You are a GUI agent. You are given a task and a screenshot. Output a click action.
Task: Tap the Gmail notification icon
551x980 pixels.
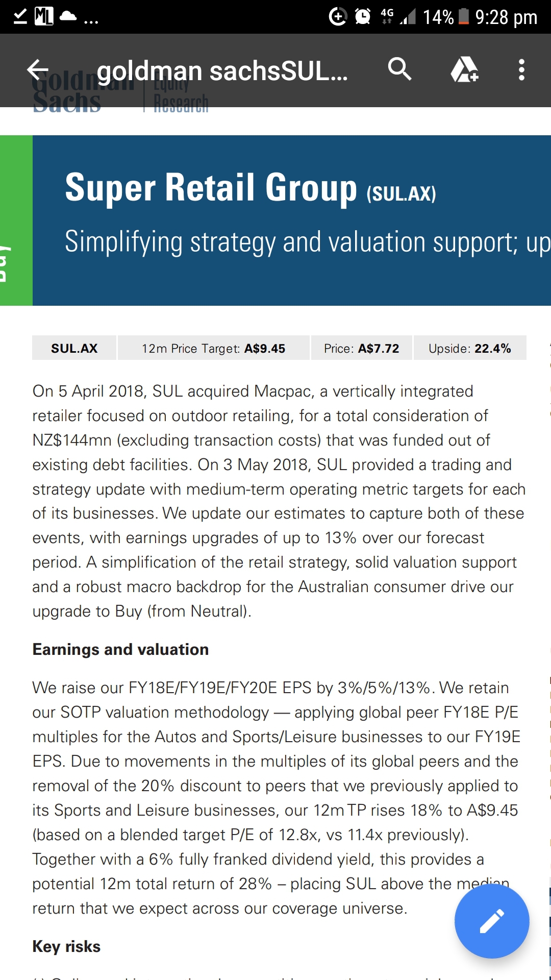click(x=44, y=16)
